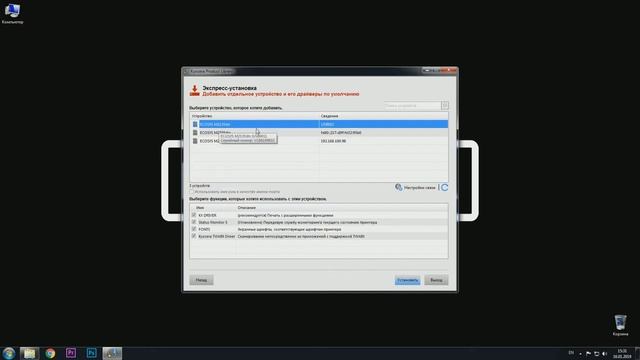Click the volume speaker tray icon
Screen dimensions: 640x360
click(x=604, y=353)
